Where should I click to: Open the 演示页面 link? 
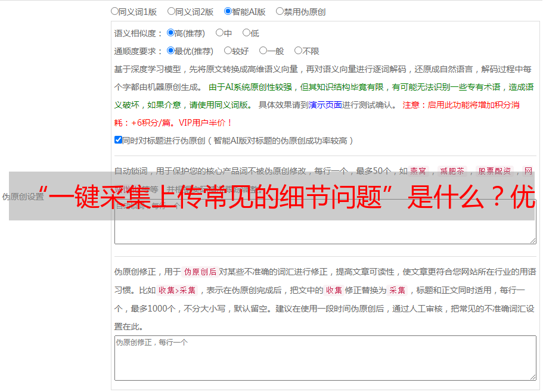(325, 105)
